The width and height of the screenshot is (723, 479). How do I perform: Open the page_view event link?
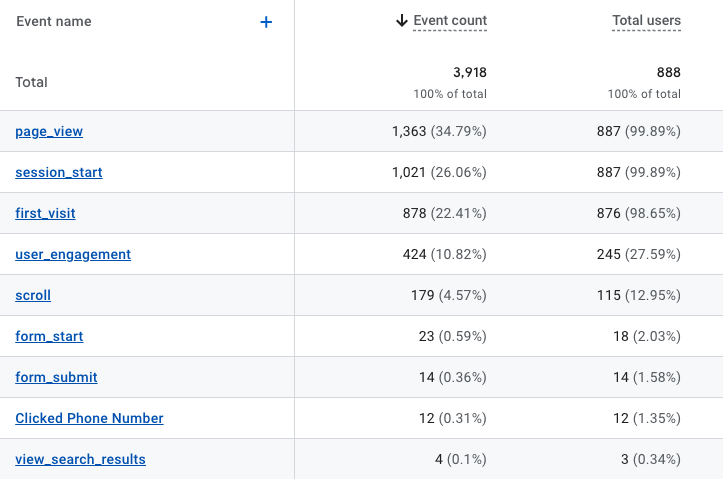pos(49,131)
